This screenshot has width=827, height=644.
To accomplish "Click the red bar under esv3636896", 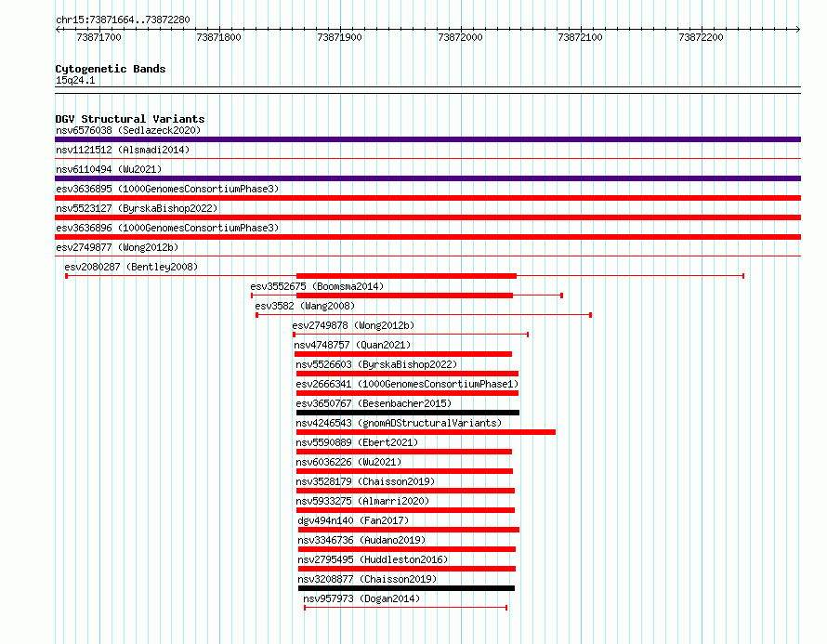I will pos(427,237).
